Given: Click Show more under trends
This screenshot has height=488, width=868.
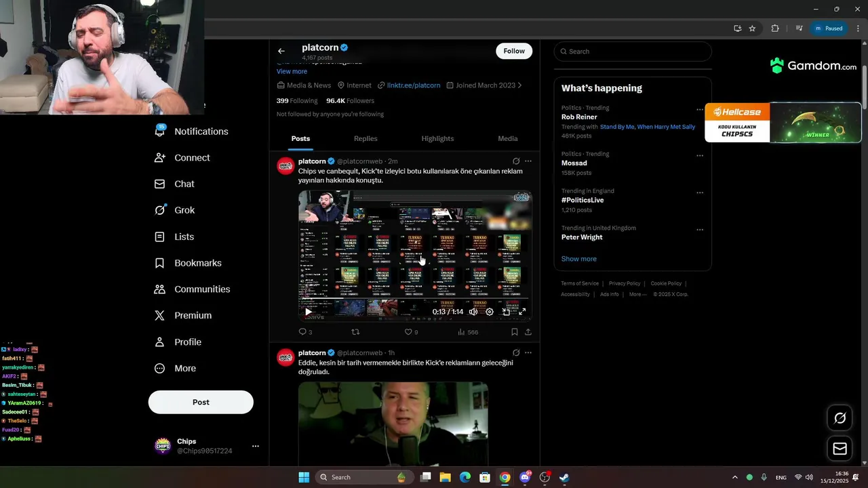Looking at the screenshot, I should [578, 259].
